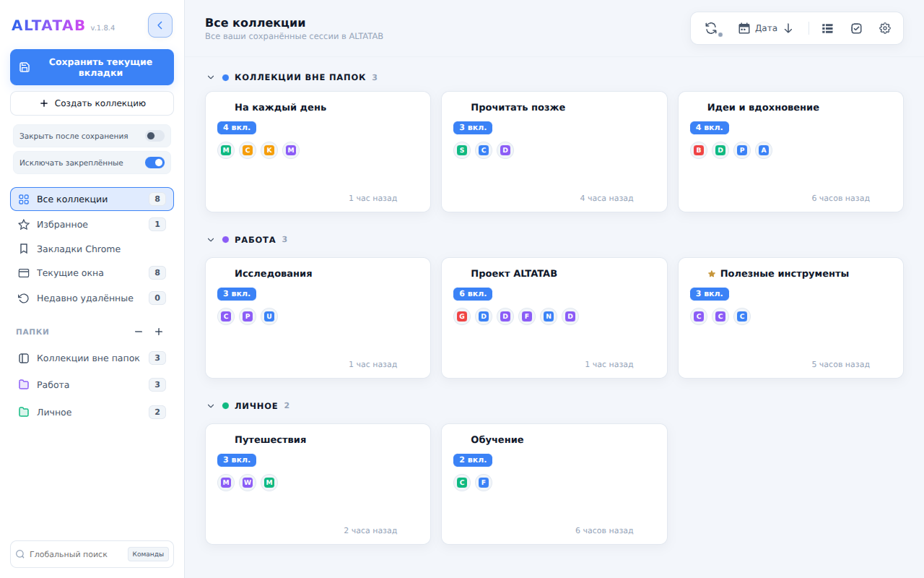Image resolution: width=924 pixels, height=578 pixels.
Task: Collapse the sidebar with the chevron button
Action: [x=160, y=25]
